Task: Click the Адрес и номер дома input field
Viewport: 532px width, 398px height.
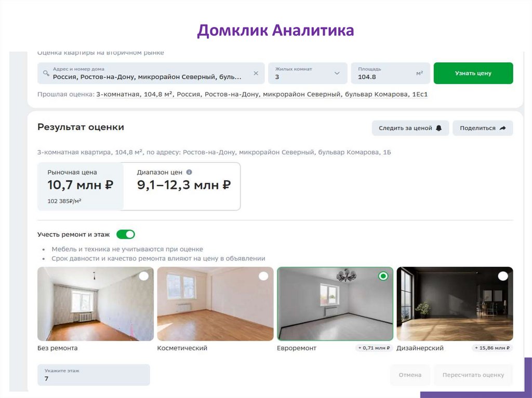Action: click(x=151, y=73)
